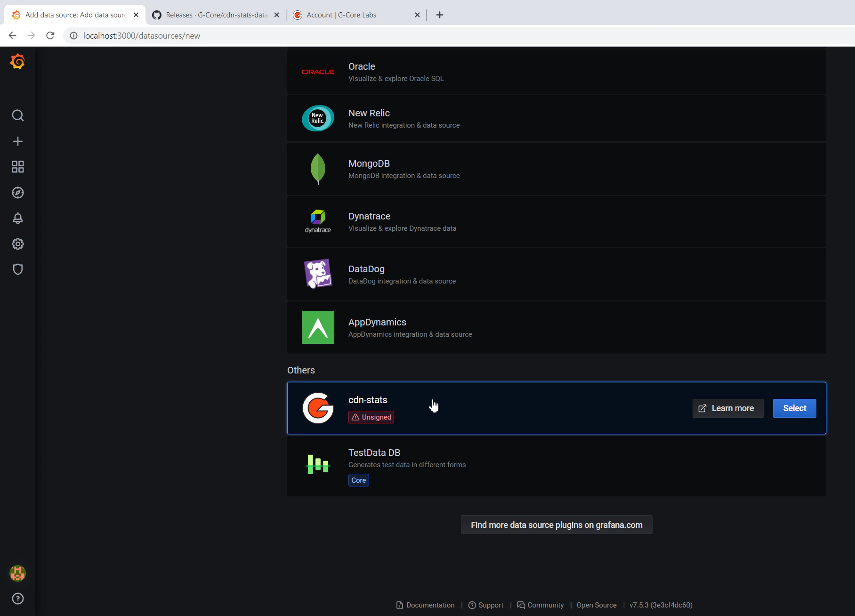Click the user avatar in the sidebar
The image size is (855, 616).
point(17,573)
